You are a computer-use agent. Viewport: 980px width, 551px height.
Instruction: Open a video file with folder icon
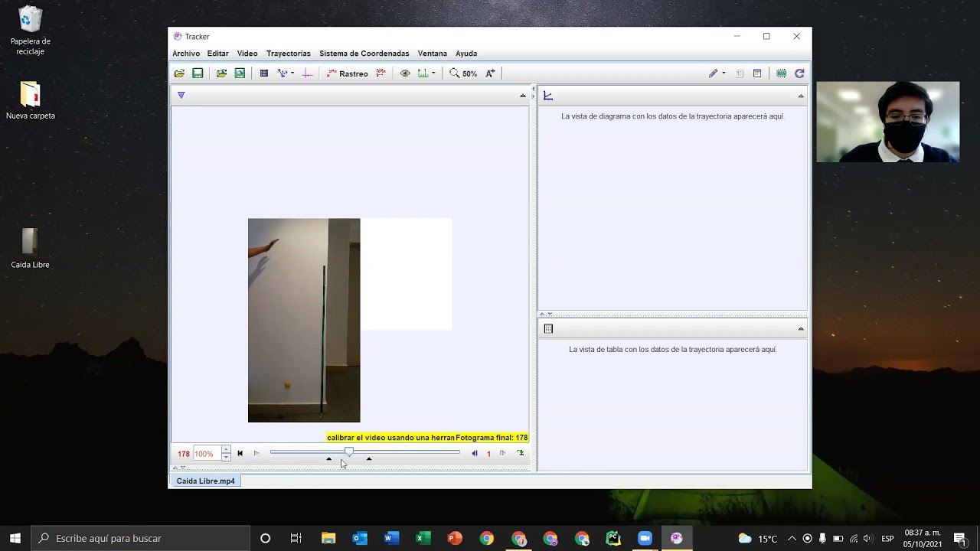click(x=179, y=73)
